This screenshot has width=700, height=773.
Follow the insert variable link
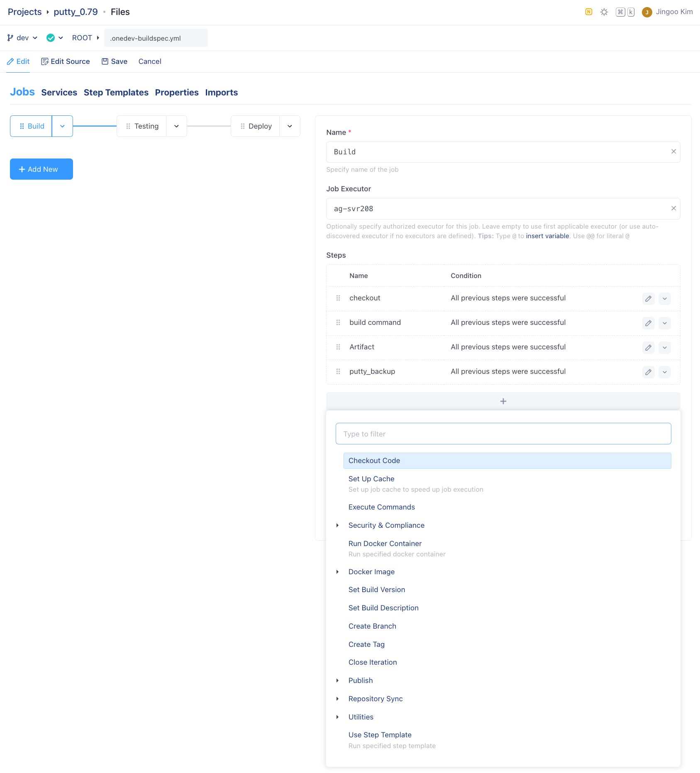(547, 236)
